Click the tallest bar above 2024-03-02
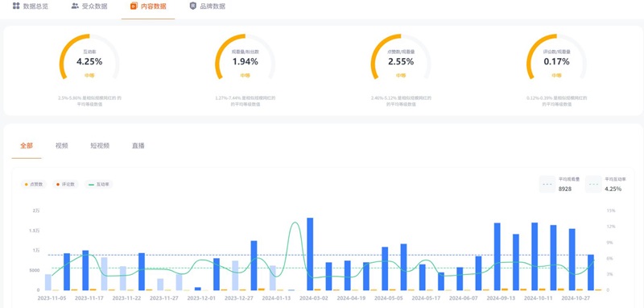The height and width of the screenshot is (308, 644). [x=310, y=254]
